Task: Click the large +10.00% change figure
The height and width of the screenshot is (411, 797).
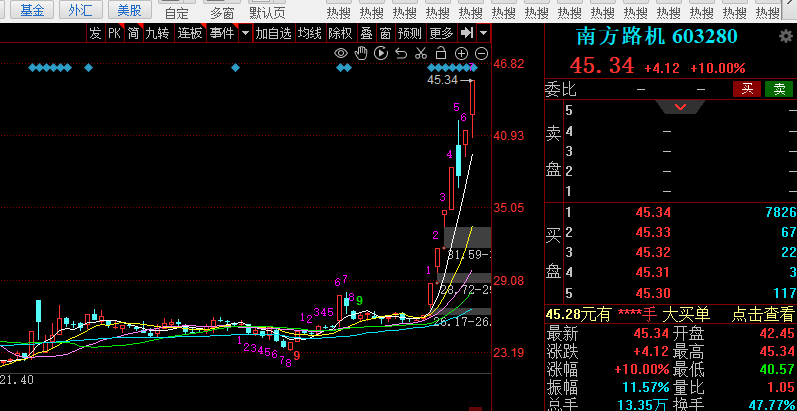Action: coord(717,68)
